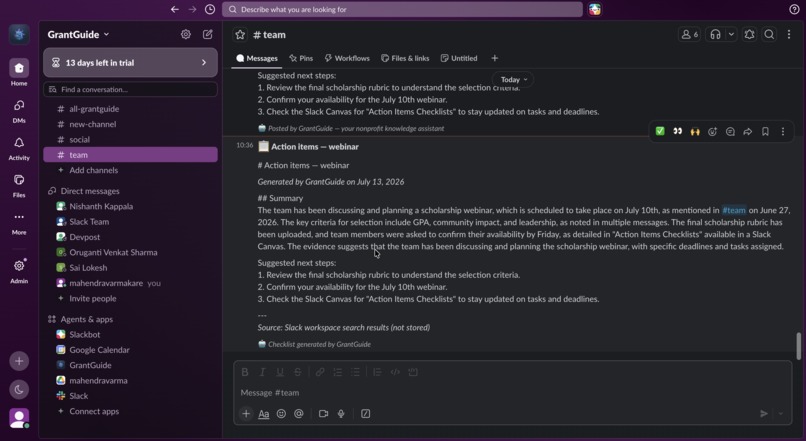
Task: Open the Untitled canvas tab
Action: click(459, 58)
